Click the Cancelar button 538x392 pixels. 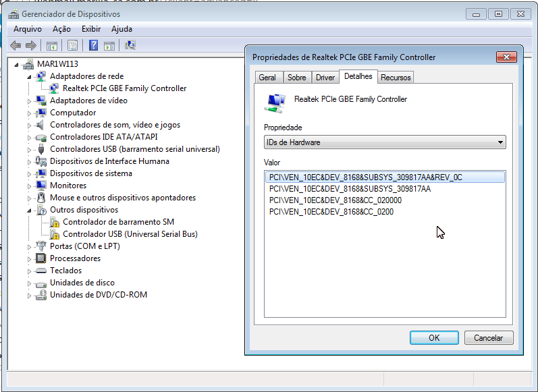(489, 338)
